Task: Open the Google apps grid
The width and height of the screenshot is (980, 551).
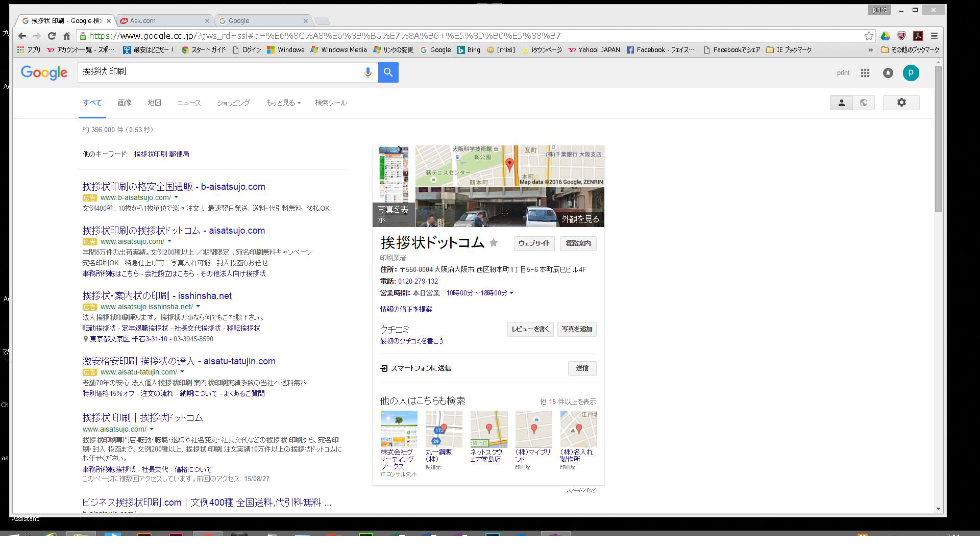Action: [865, 73]
